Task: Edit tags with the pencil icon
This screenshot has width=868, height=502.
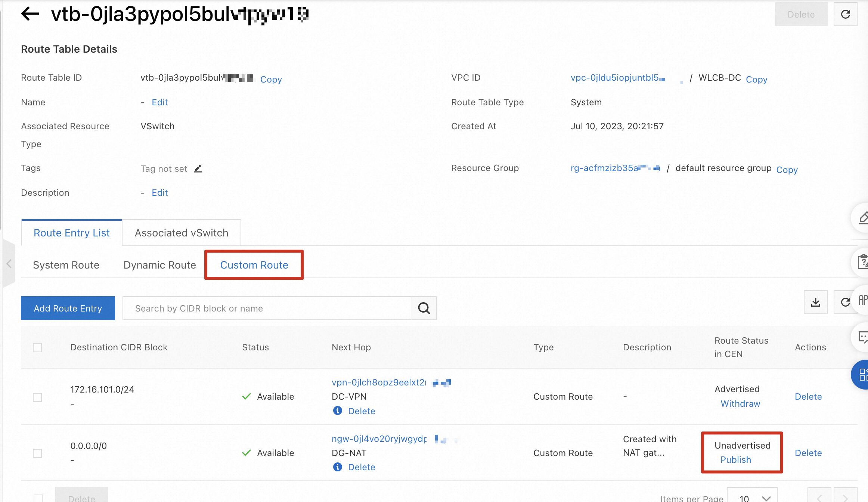Action: click(198, 169)
